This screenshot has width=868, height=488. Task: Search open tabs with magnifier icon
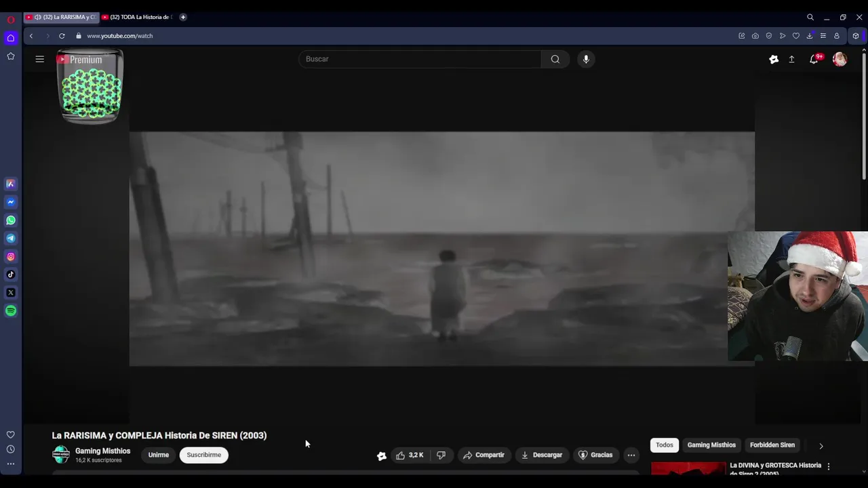tap(810, 17)
